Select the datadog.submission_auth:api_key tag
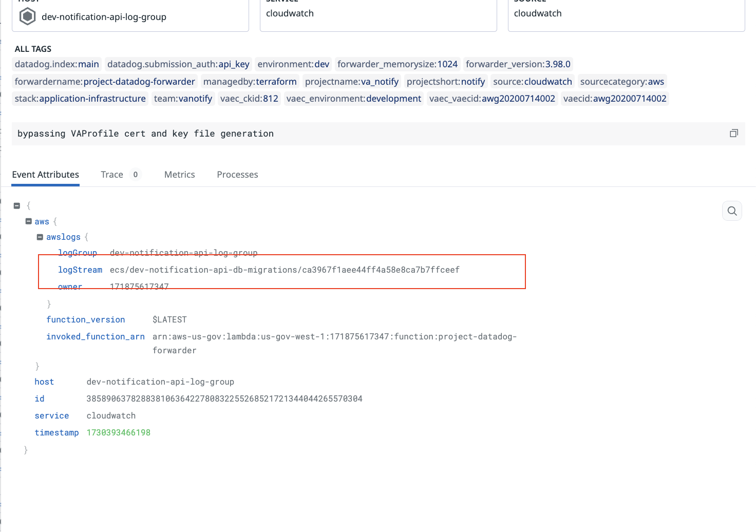Image resolution: width=756 pixels, height=532 pixels. pyautogui.click(x=178, y=64)
